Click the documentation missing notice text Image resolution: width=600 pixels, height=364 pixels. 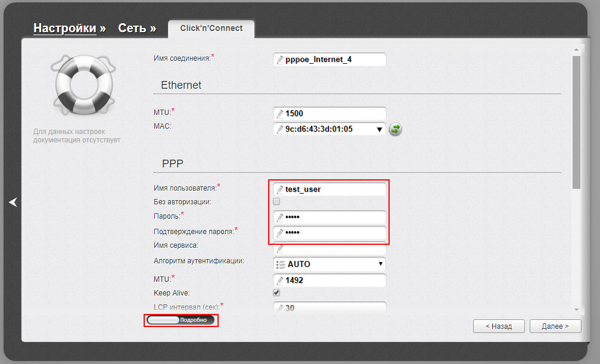pyautogui.click(x=76, y=136)
